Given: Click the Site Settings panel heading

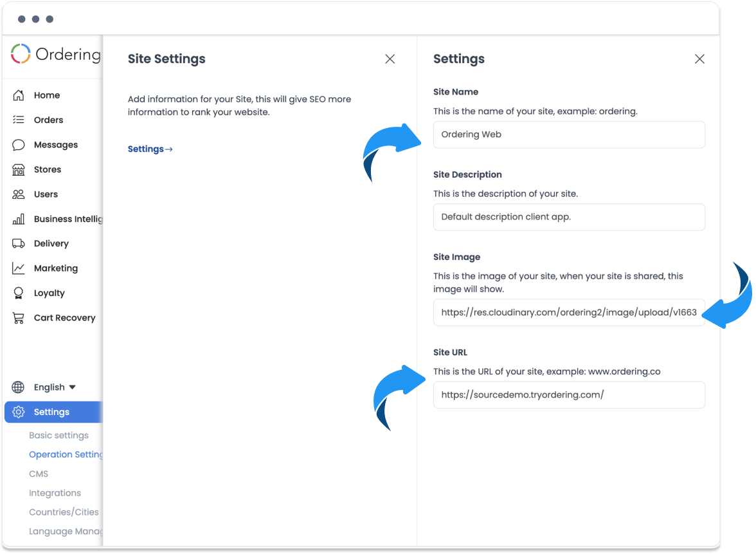Looking at the screenshot, I should click(166, 59).
